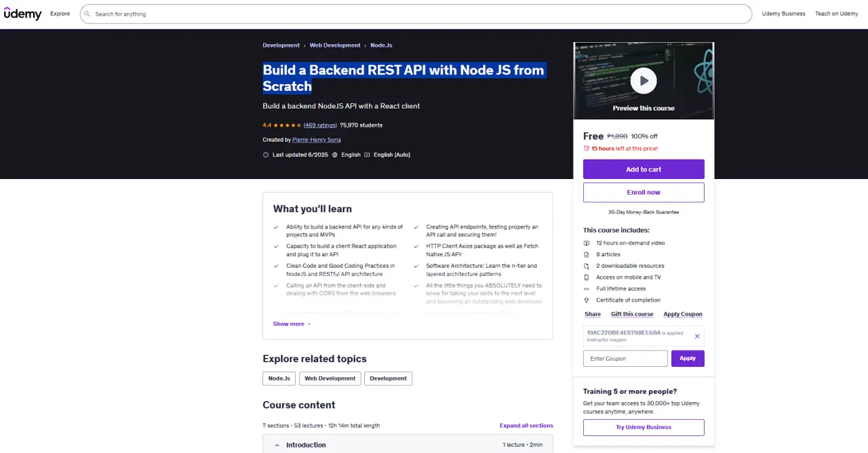
Task: Click the video icon beside 12 hours on-demand video
Action: click(x=587, y=243)
